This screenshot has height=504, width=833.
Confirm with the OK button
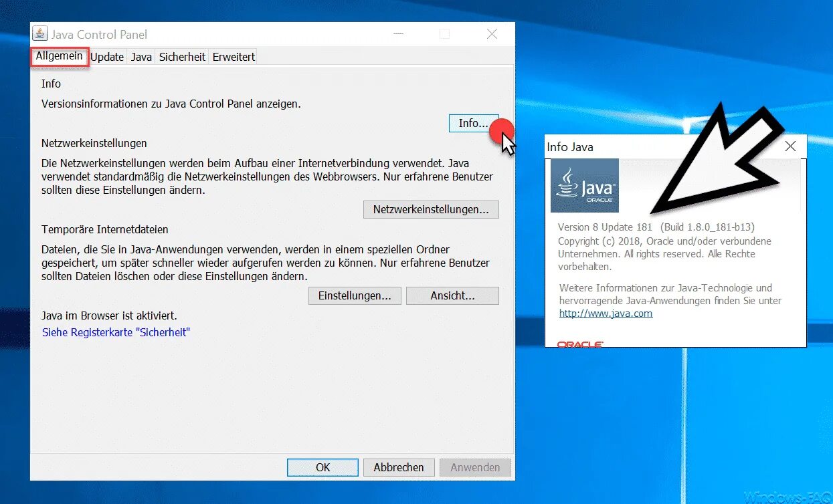pyautogui.click(x=322, y=467)
